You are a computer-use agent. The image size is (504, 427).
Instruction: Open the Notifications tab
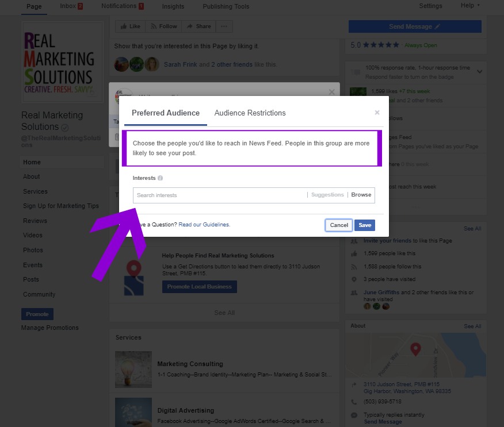123,6
